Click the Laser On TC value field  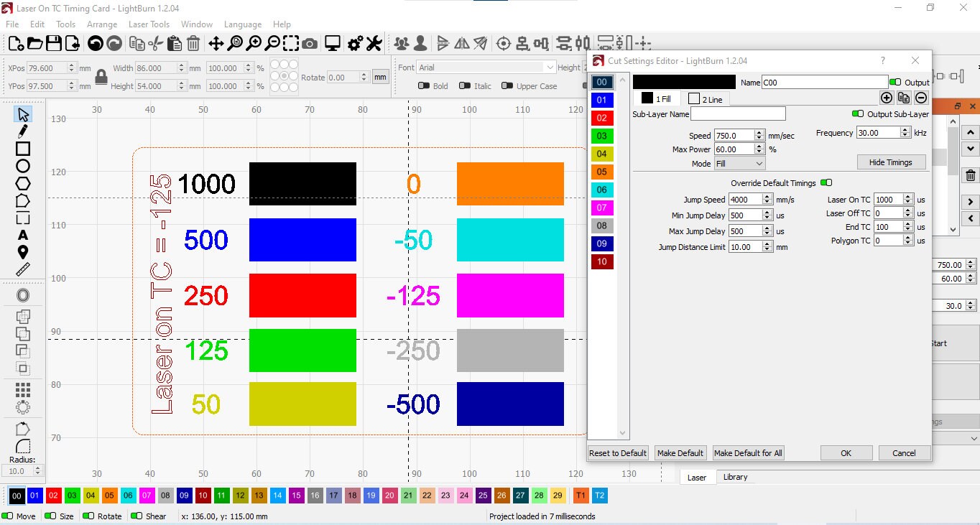pos(888,200)
